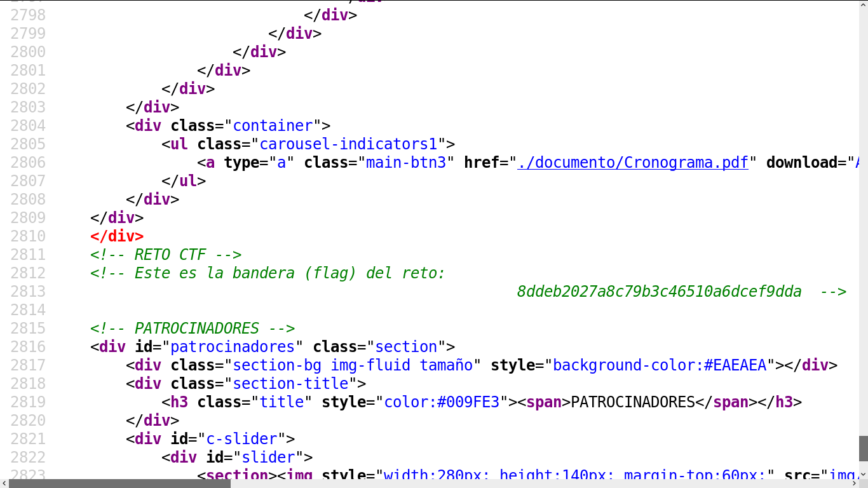
Task: Click the RETO CTF comment text
Action: (x=166, y=255)
